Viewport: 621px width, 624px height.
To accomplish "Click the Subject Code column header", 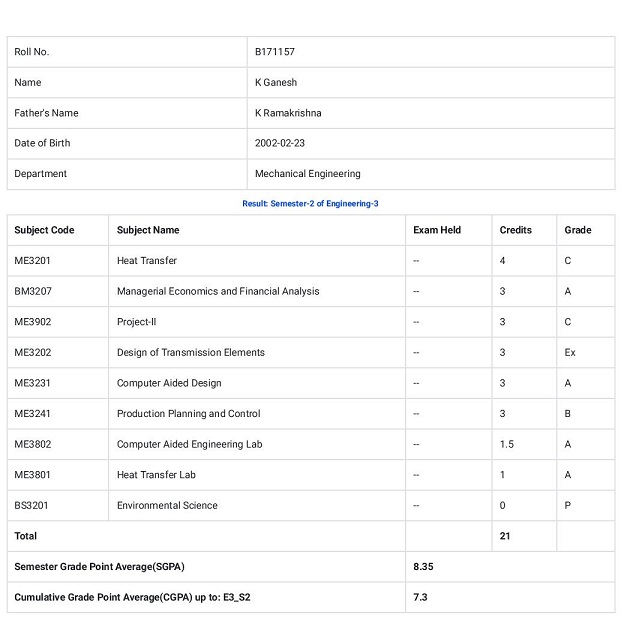I will (x=44, y=230).
